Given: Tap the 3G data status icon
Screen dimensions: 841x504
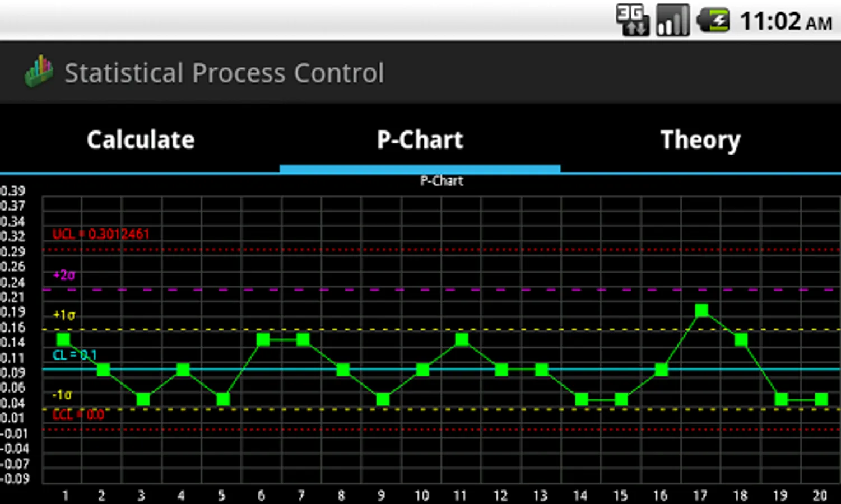Looking at the screenshot, I should coord(633,21).
